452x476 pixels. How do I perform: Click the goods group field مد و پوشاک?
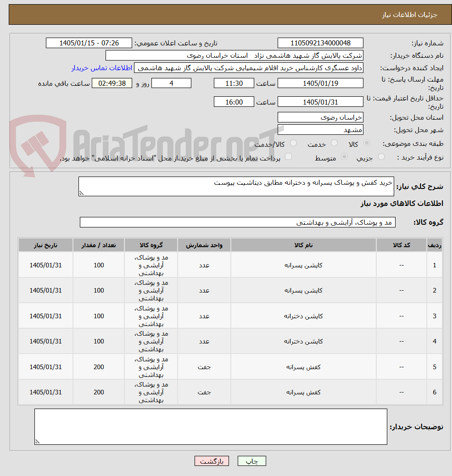[238, 222]
